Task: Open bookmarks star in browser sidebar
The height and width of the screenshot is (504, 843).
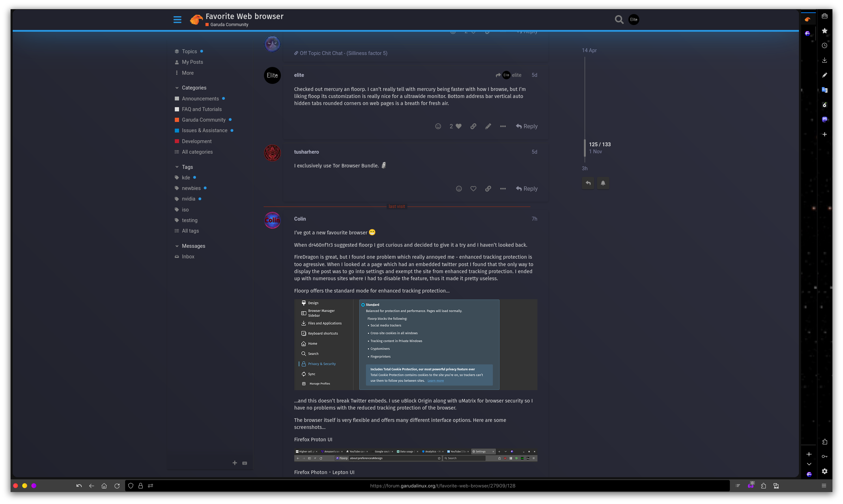Action: click(825, 31)
